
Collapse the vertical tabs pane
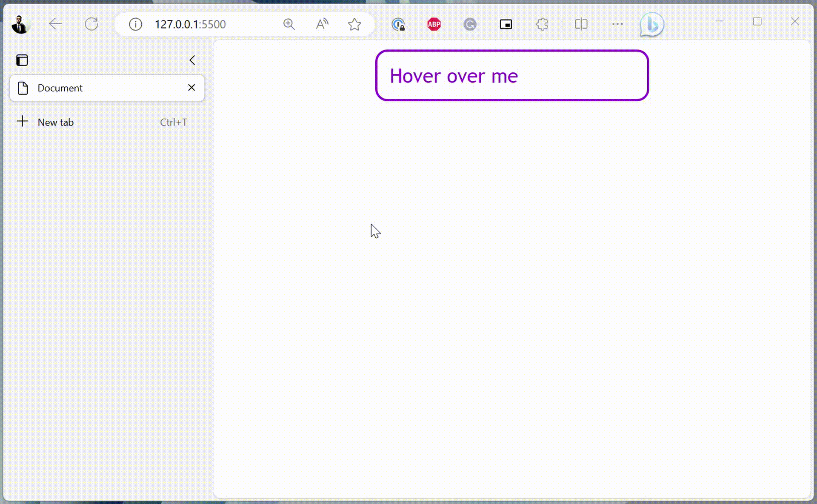click(192, 60)
